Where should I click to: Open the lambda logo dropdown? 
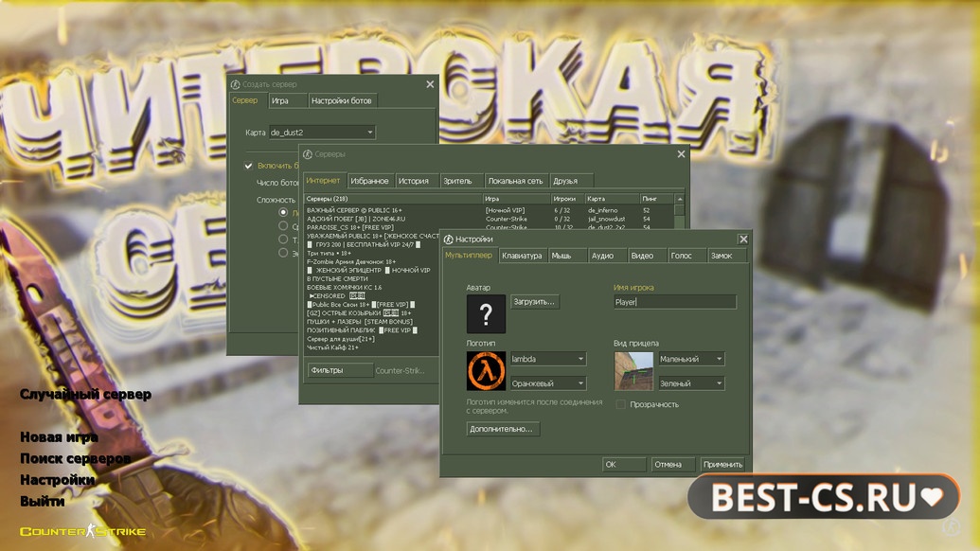click(x=548, y=359)
